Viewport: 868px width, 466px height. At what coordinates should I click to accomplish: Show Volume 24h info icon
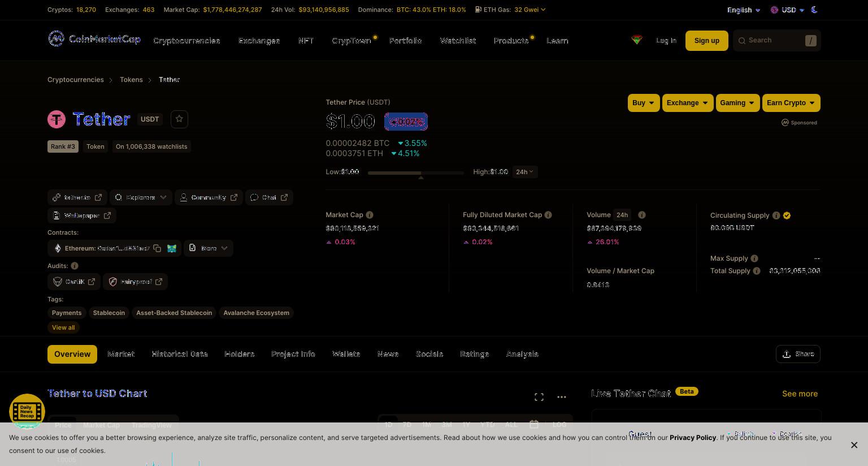tap(642, 215)
